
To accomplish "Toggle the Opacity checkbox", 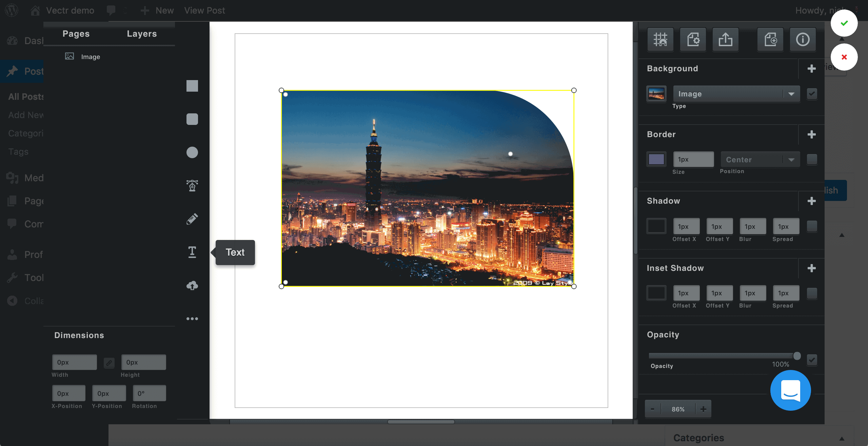I will 812,360.
